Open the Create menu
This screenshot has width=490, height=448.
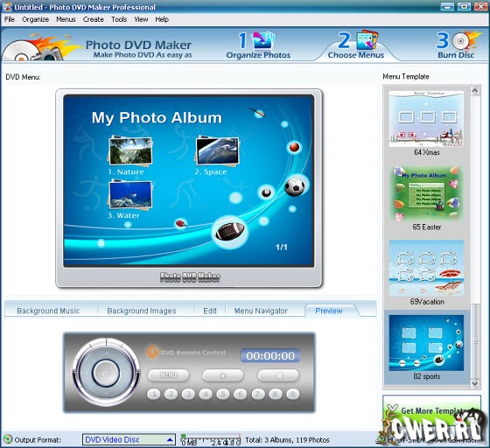click(93, 19)
